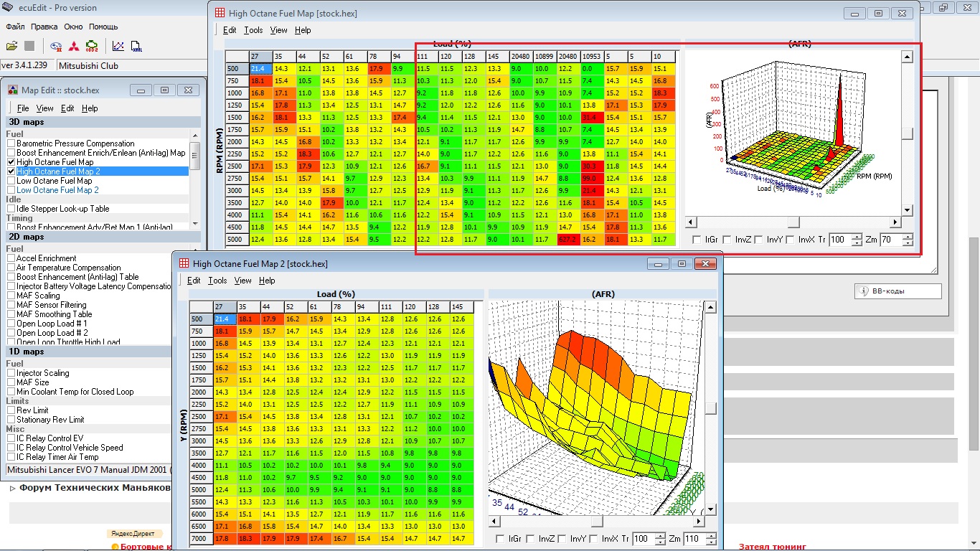Click the 3D AFR surface plot in Fuel Map 2
This screenshot has width=980, height=551.
[x=597, y=408]
